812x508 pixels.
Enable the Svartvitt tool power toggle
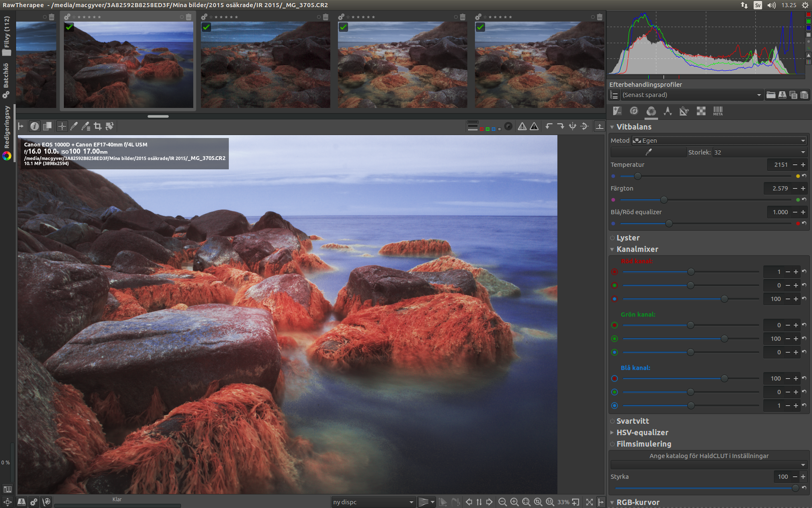[x=612, y=421]
